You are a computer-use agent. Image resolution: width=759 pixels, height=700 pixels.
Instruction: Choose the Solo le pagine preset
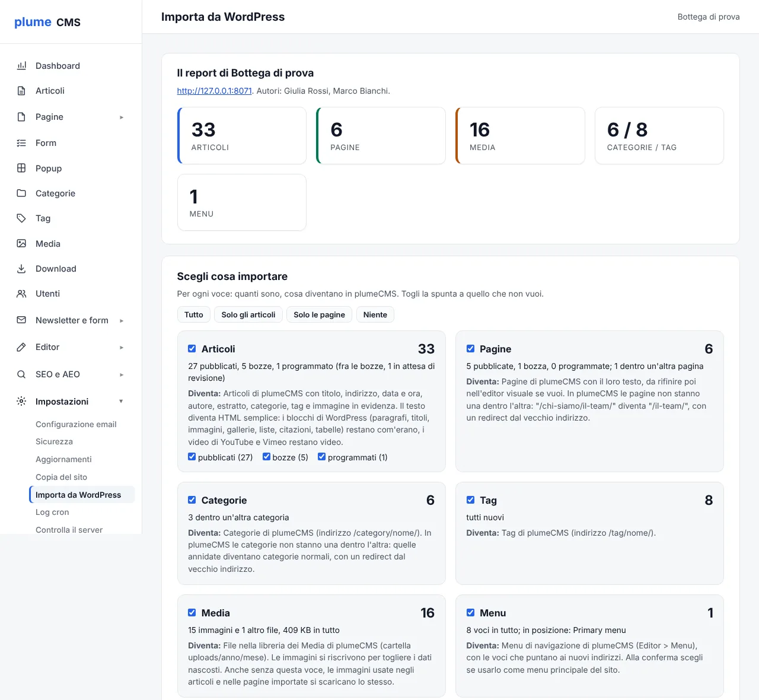click(319, 314)
